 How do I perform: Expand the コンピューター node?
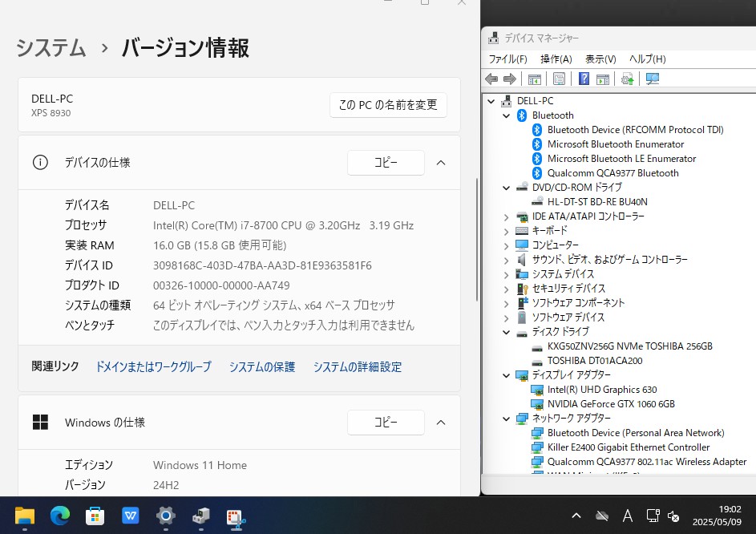(x=506, y=246)
